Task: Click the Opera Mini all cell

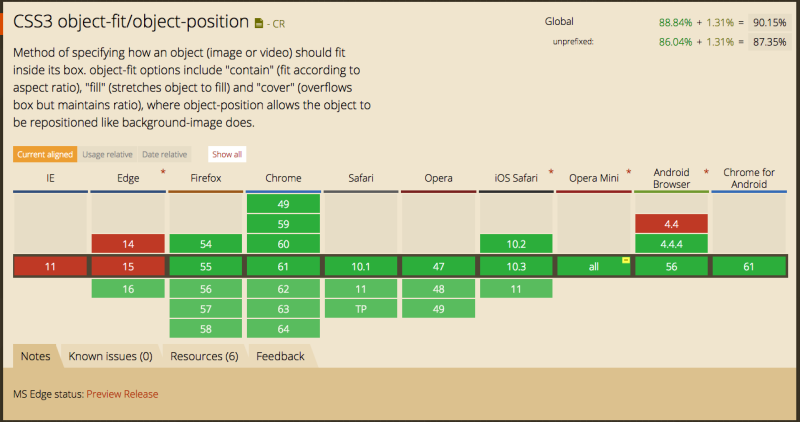Action: 594,266
